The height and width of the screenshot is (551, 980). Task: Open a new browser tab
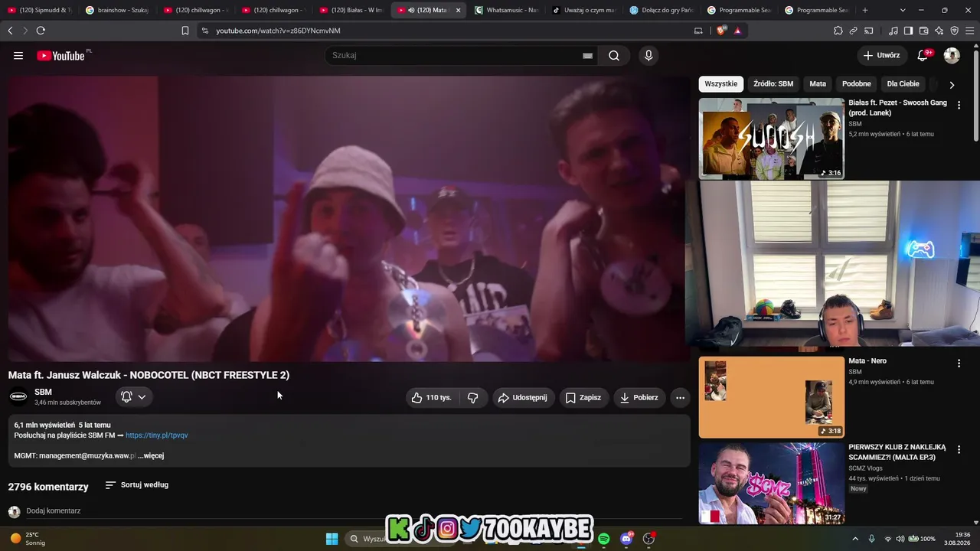pyautogui.click(x=865, y=10)
